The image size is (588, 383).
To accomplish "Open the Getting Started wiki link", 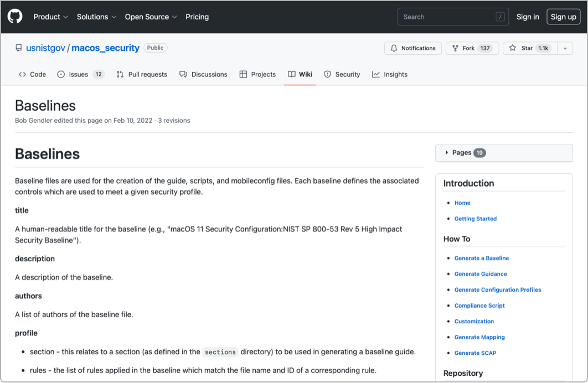I will point(476,219).
